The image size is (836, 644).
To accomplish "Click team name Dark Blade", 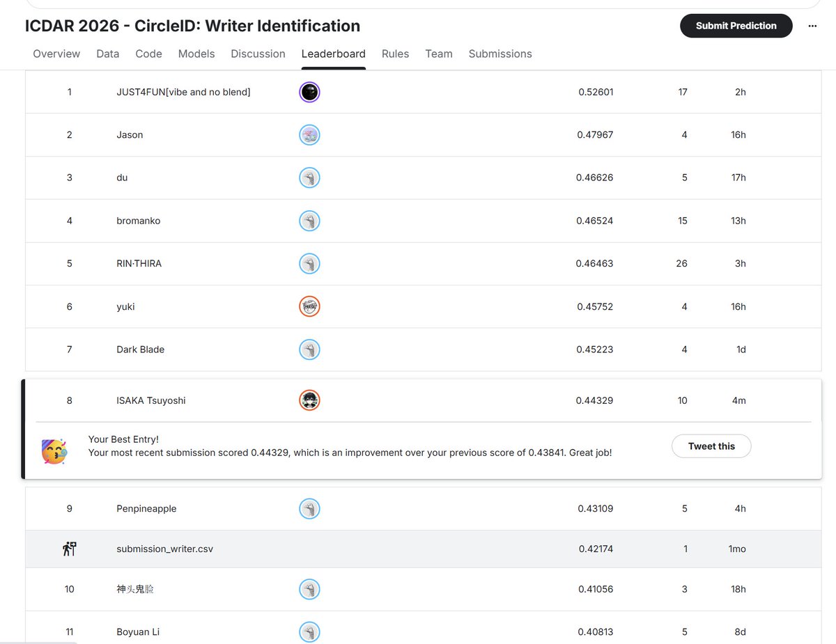I will [141, 350].
